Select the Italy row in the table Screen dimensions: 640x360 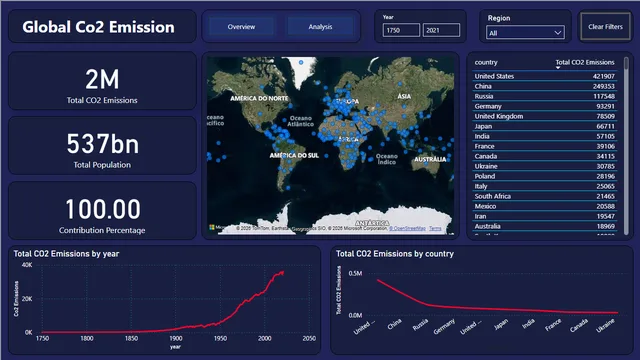(x=544, y=186)
